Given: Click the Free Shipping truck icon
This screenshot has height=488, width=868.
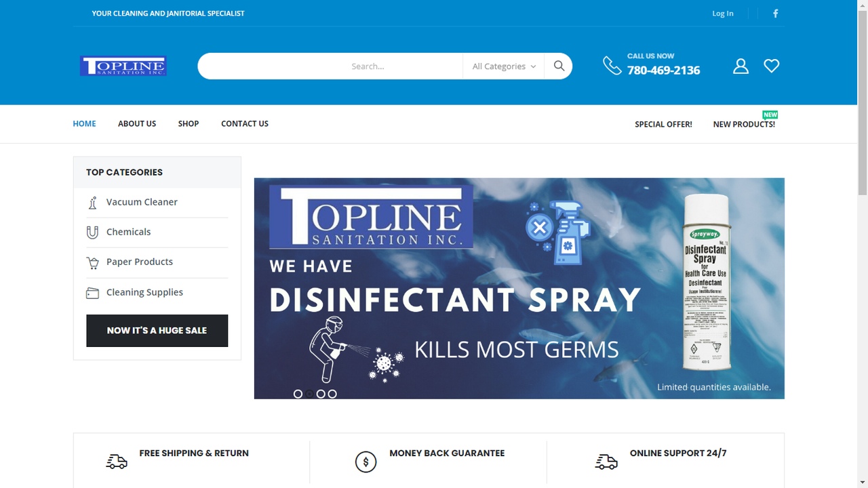Looking at the screenshot, I should pos(117,462).
